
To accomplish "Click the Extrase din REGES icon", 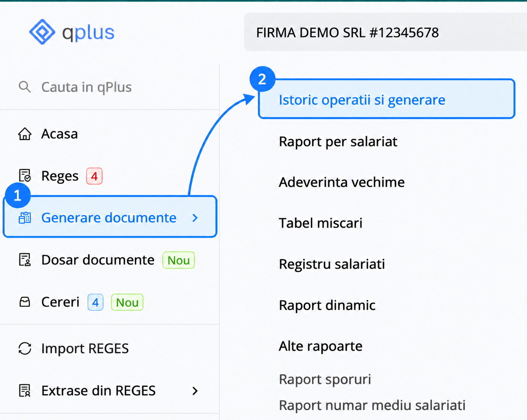I will click(x=25, y=391).
